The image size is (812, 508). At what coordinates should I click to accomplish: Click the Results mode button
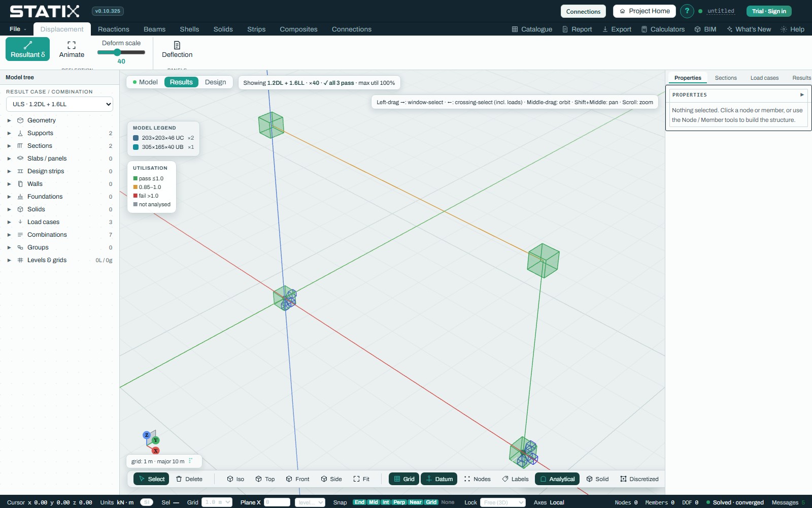tap(181, 82)
